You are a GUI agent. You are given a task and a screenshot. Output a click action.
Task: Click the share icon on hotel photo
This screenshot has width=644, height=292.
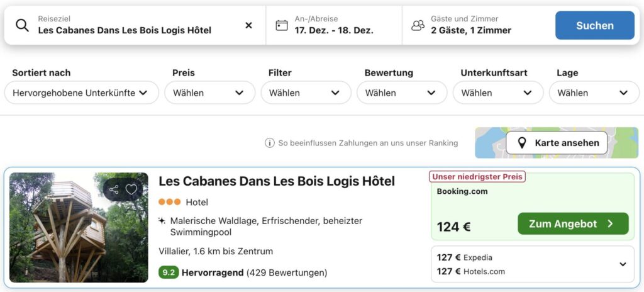tap(114, 189)
